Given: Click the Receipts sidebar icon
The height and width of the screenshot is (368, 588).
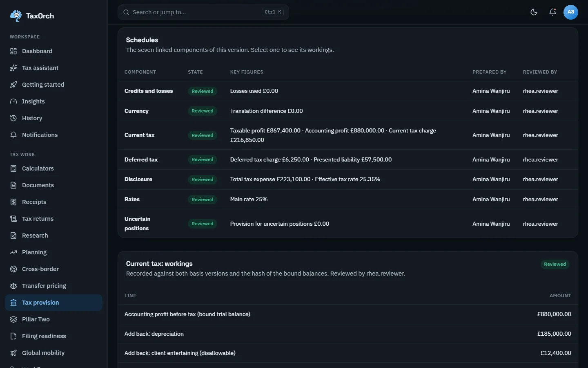Looking at the screenshot, I should click(x=13, y=202).
